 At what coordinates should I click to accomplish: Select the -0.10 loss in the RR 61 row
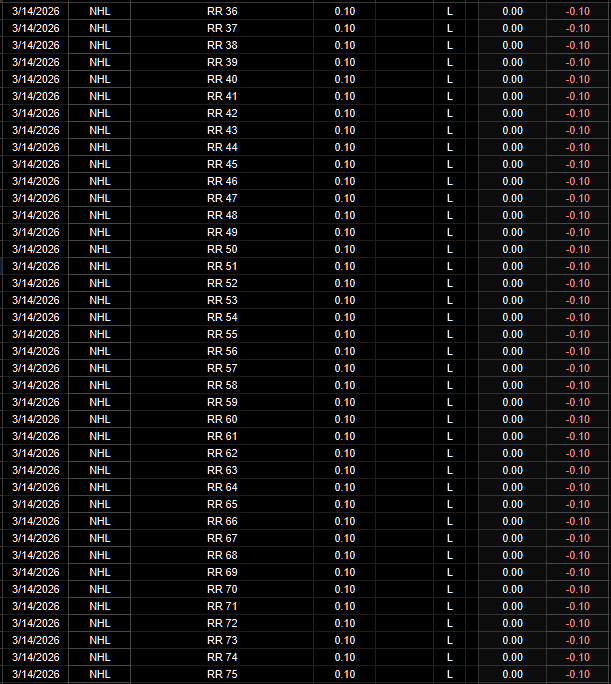[x=577, y=437]
